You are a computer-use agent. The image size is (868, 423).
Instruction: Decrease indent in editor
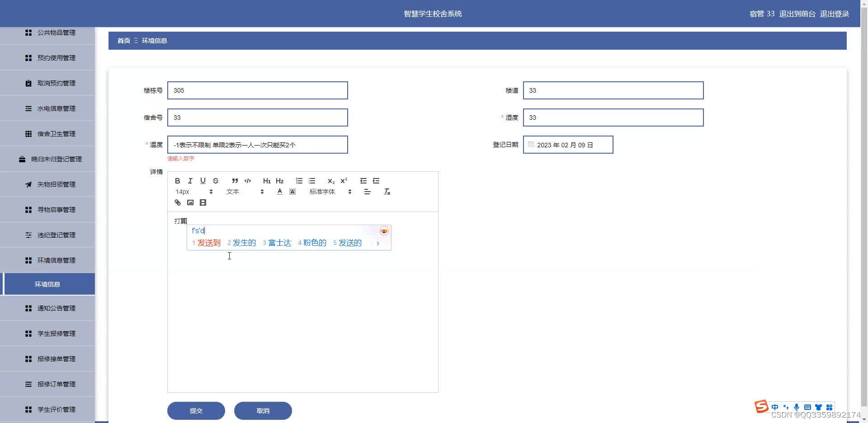[x=363, y=181]
